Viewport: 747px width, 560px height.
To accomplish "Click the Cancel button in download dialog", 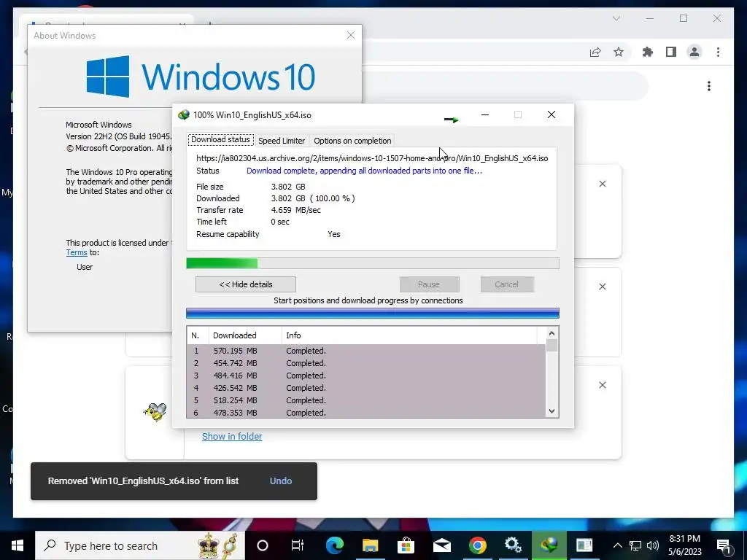I will tap(506, 284).
